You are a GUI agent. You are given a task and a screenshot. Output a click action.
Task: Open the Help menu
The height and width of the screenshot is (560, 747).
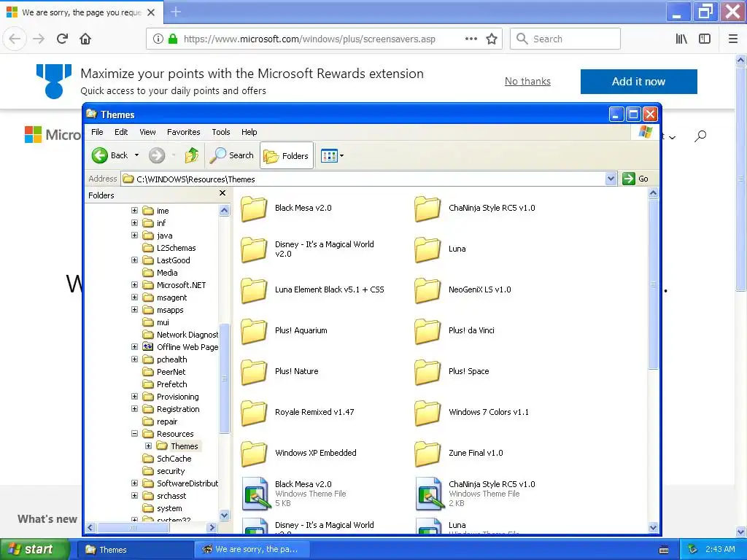click(x=249, y=132)
